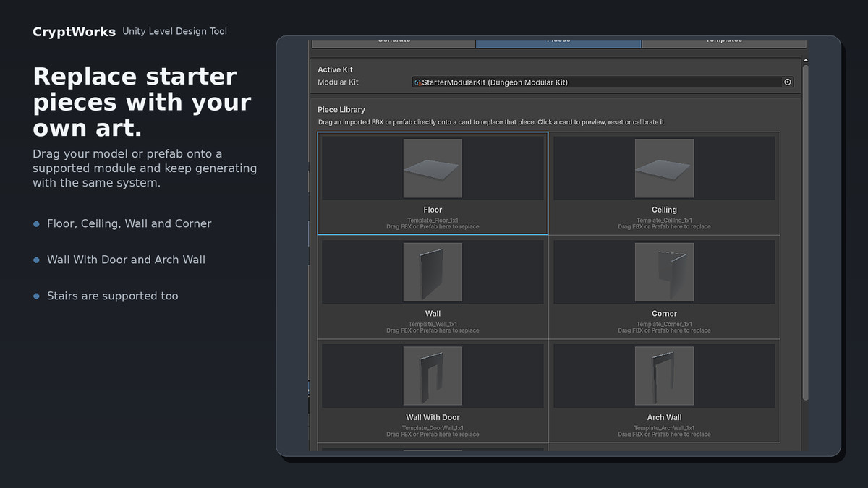This screenshot has width=868, height=488.
Task: Click the Wall With Door thumbnail
Action: coord(433,376)
